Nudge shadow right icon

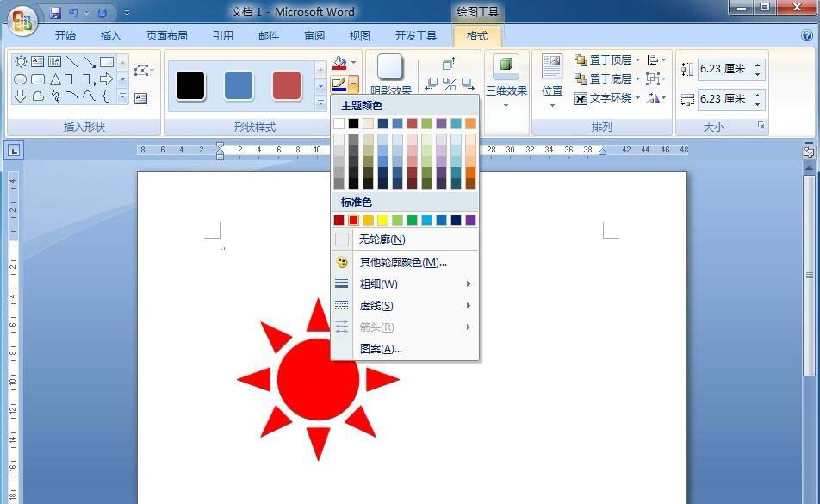click(x=468, y=84)
